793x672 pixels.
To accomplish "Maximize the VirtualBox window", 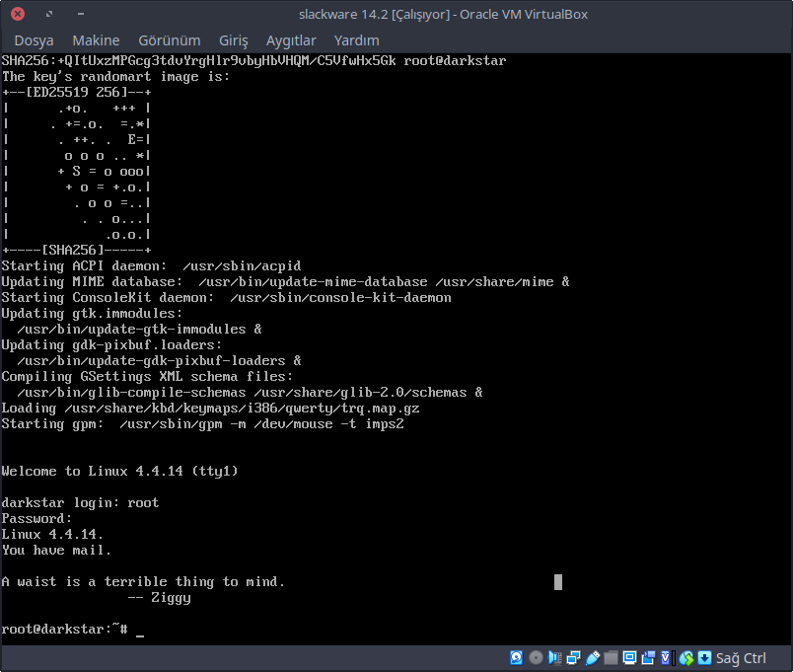I will (x=49, y=14).
